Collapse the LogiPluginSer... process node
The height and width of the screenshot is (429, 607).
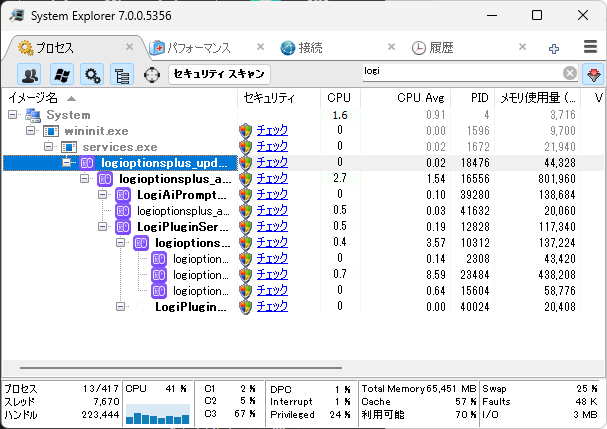[x=102, y=227]
